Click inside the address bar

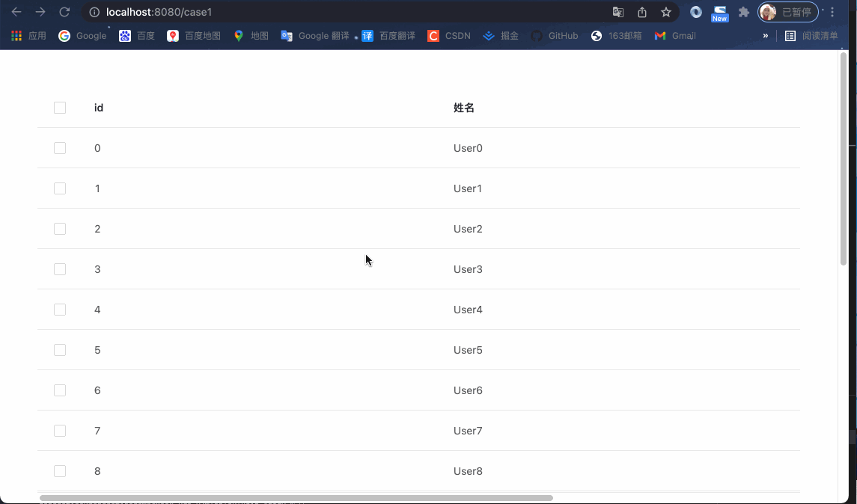[x=225, y=12]
